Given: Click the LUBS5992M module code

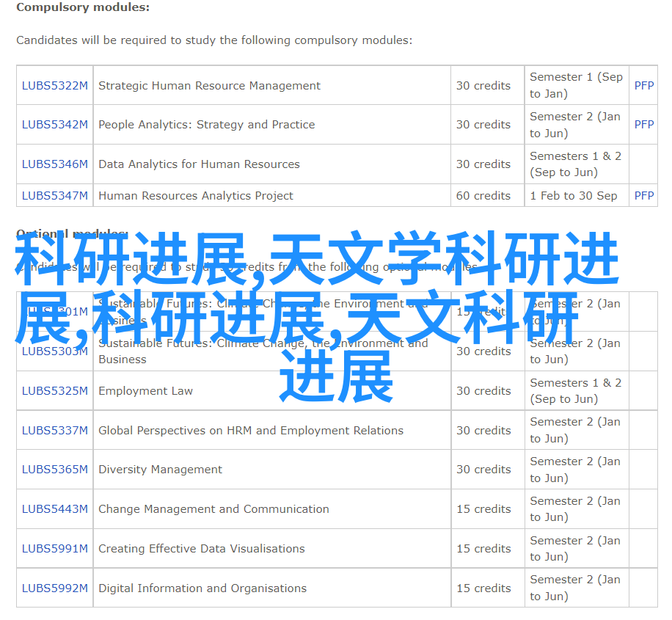Looking at the screenshot, I should [x=55, y=588].
